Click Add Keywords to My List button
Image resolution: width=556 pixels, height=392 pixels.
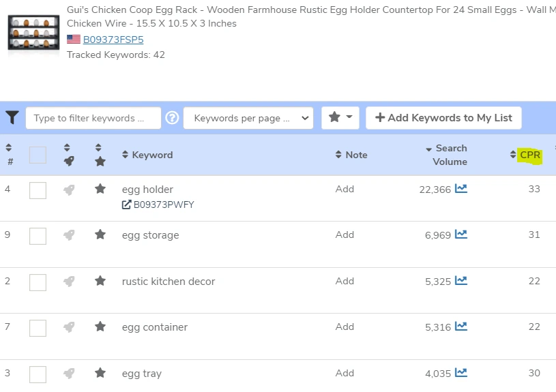tap(443, 118)
